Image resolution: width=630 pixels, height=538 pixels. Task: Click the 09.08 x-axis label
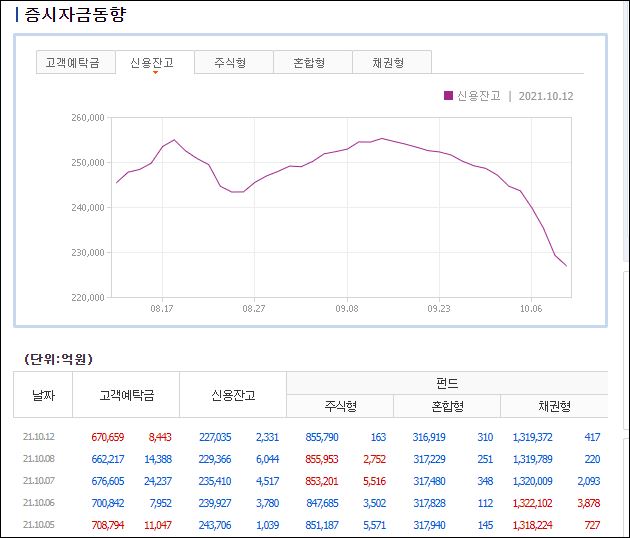(347, 309)
